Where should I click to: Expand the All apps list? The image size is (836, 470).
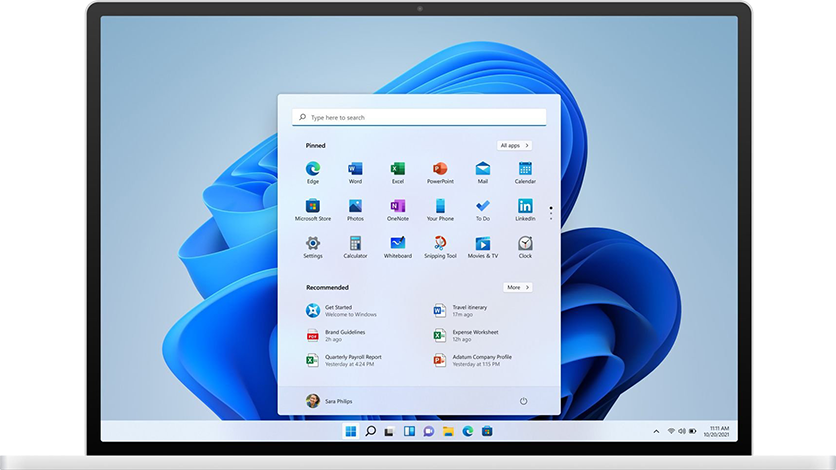click(514, 145)
